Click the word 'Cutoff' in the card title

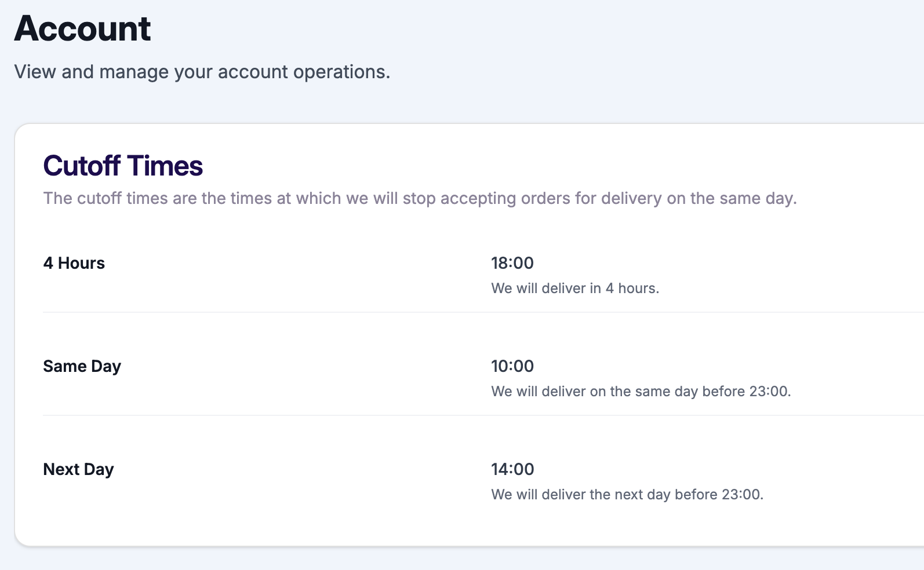tap(82, 166)
